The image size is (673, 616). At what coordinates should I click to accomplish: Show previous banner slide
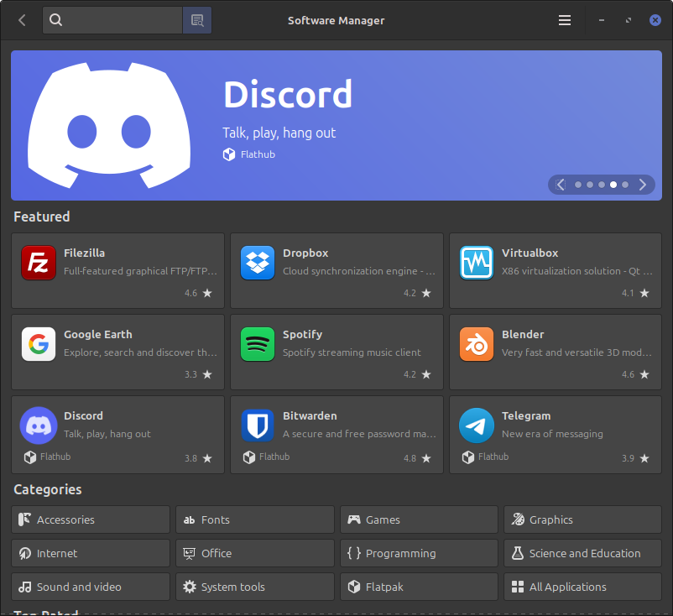(560, 185)
